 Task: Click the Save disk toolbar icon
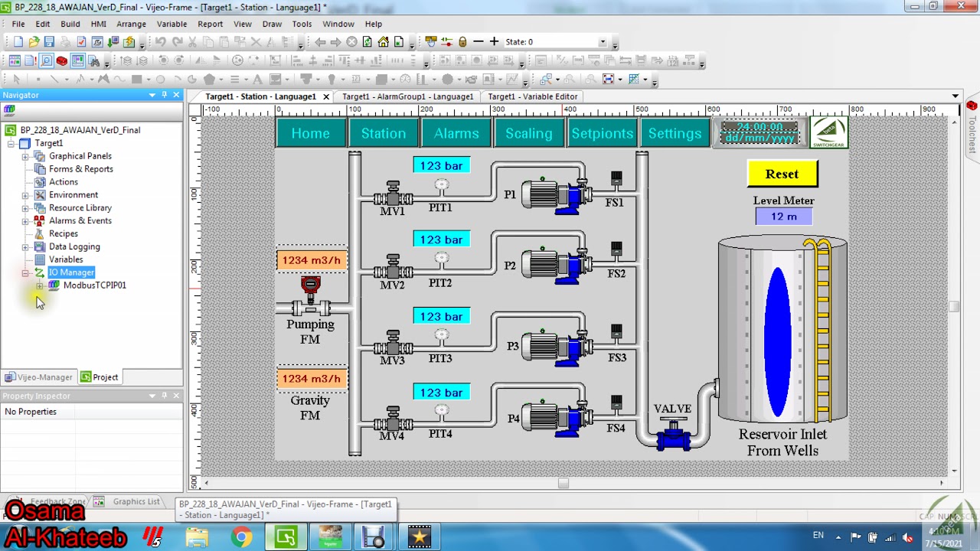coord(49,42)
